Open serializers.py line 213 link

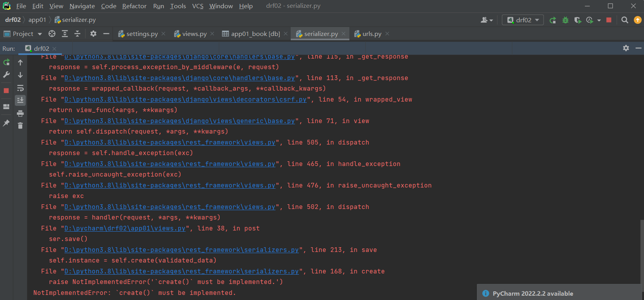tap(181, 250)
